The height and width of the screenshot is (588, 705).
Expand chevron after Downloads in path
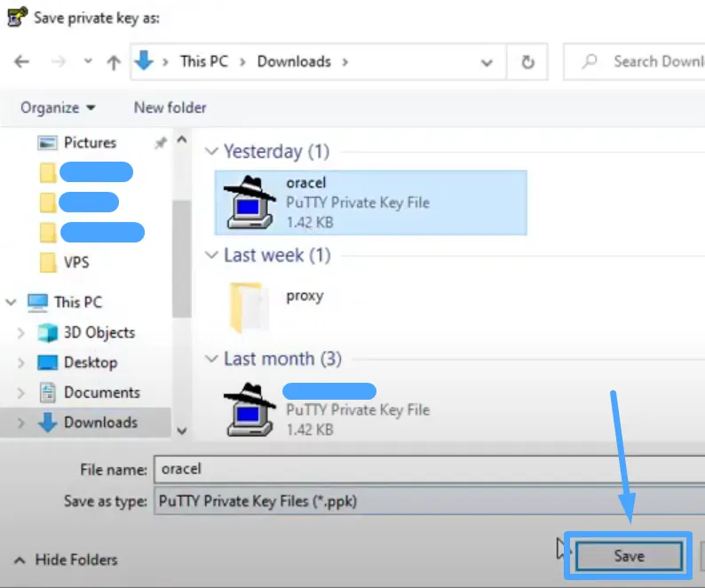[x=345, y=61]
